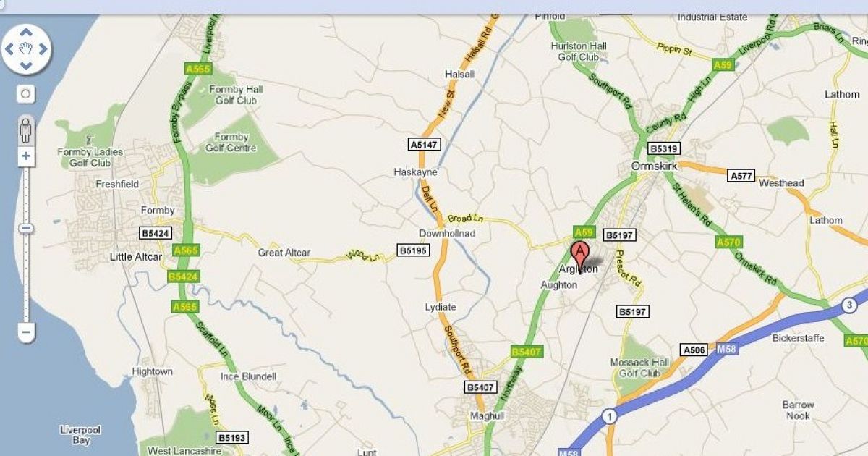Click the Street View pegman icon

point(26,130)
